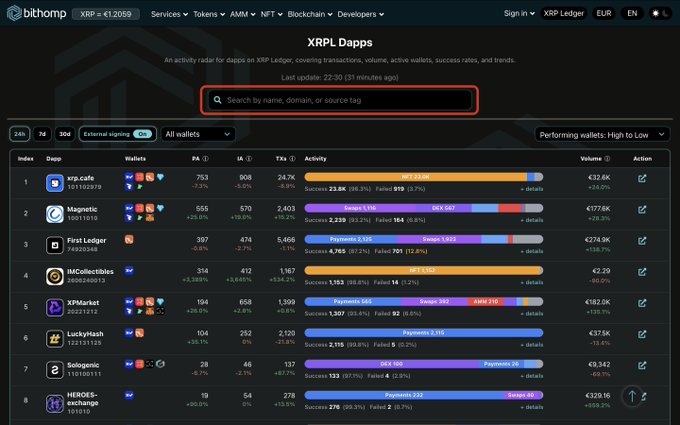680x425 pixels.
Task: Click the EN language button
Action: click(632, 13)
